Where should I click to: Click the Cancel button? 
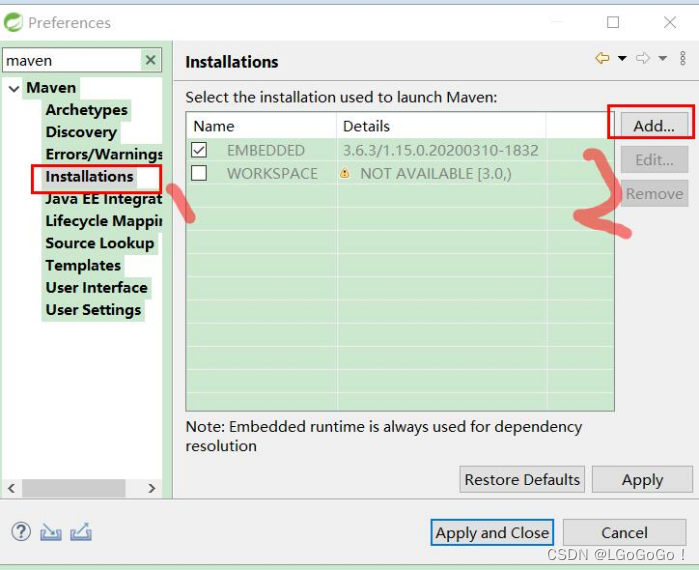click(624, 533)
